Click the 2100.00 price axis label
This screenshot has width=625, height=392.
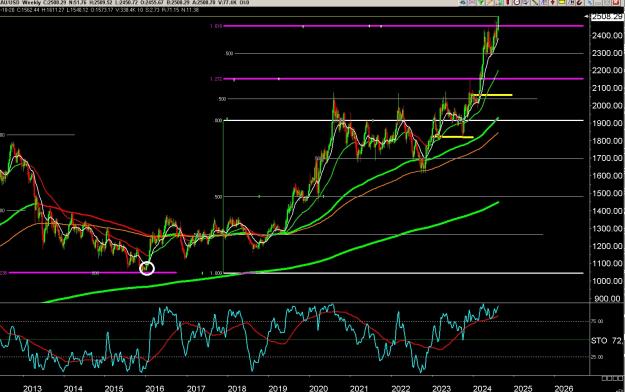coord(606,88)
